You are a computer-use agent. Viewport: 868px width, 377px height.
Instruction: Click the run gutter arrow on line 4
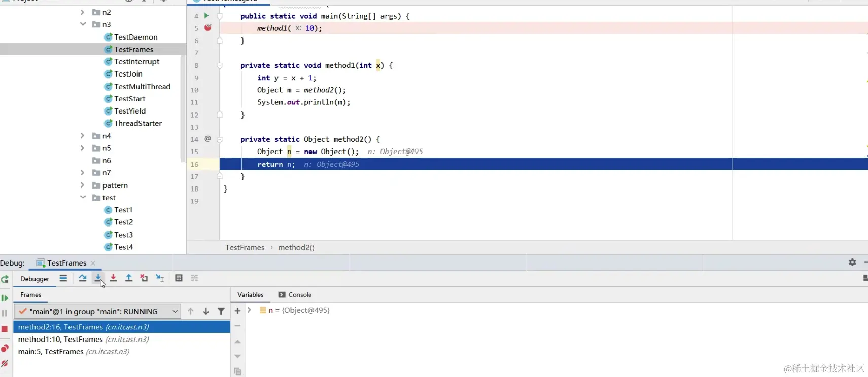pyautogui.click(x=206, y=16)
